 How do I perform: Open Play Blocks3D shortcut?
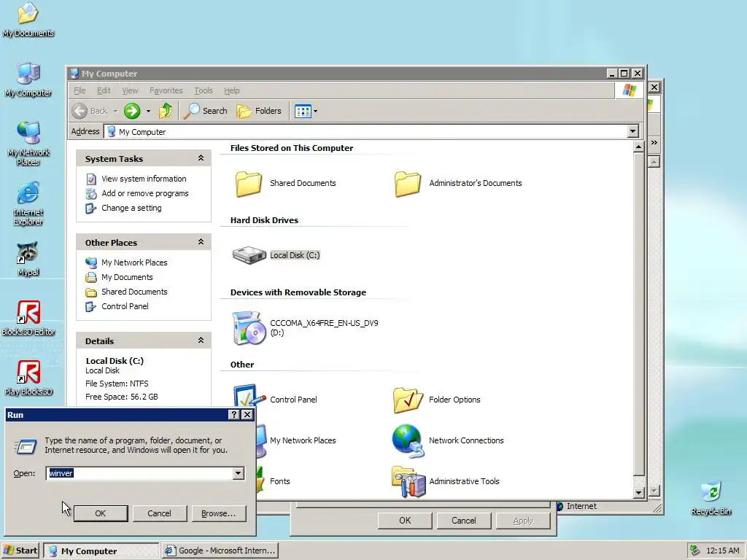click(28, 378)
